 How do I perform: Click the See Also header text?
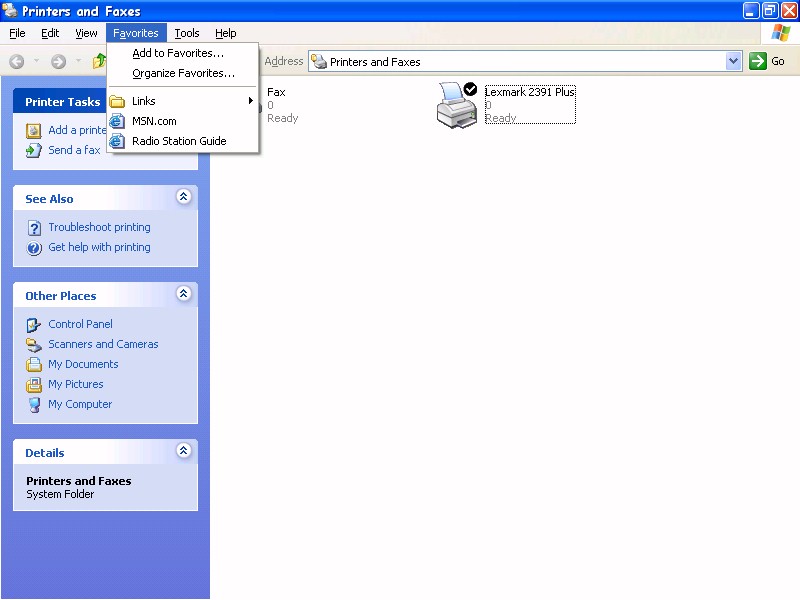coord(49,199)
